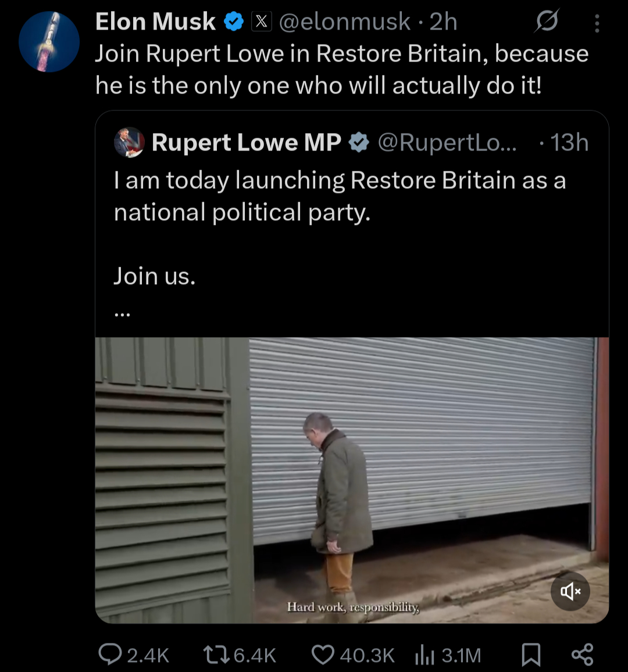Viewport: 628px width, 672px height.
Task: Open Elon Musk's profile picture
Action: click(49, 42)
